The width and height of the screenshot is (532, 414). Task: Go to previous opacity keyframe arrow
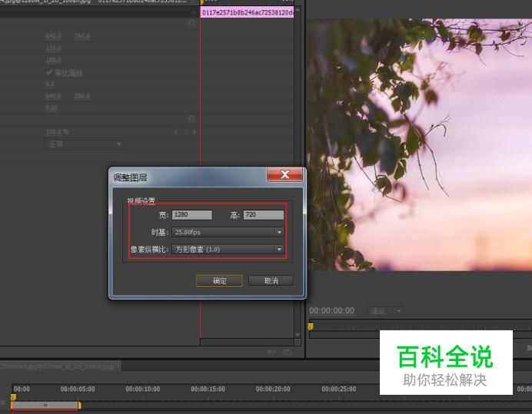pos(176,132)
